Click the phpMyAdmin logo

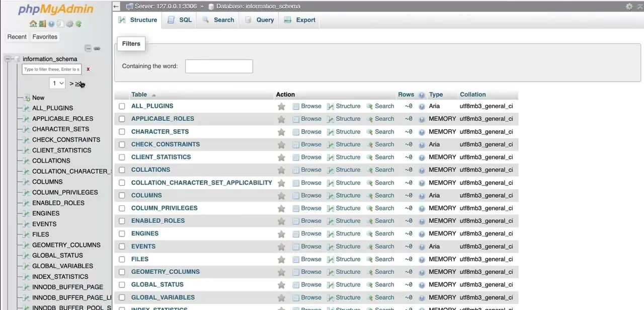point(55,10)
